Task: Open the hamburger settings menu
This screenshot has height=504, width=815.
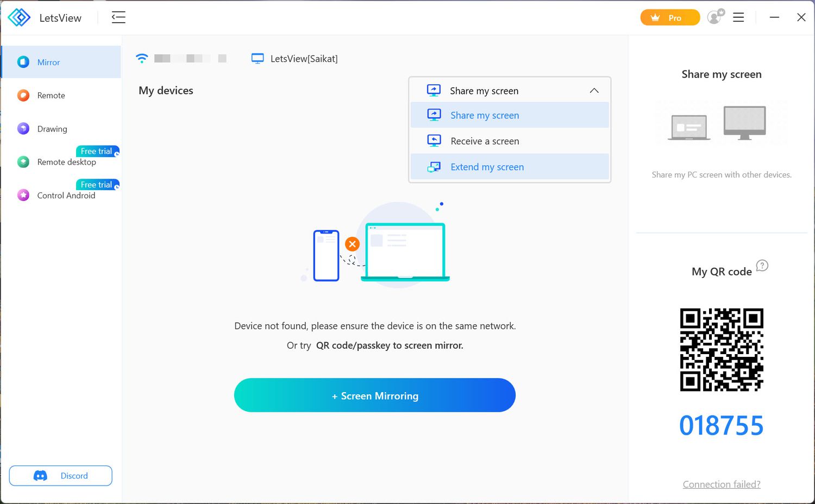Action: coord(738,17)
